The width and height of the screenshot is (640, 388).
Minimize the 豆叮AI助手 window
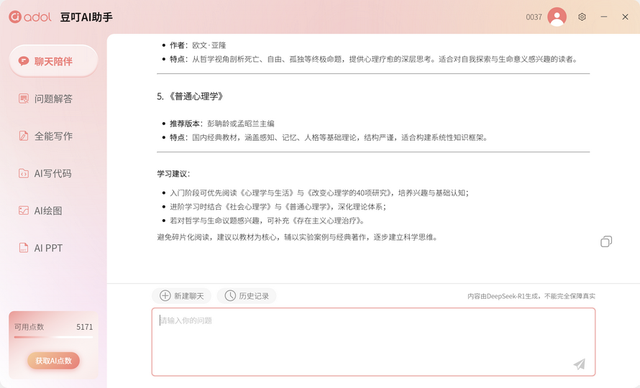click(x=604, y=17)
